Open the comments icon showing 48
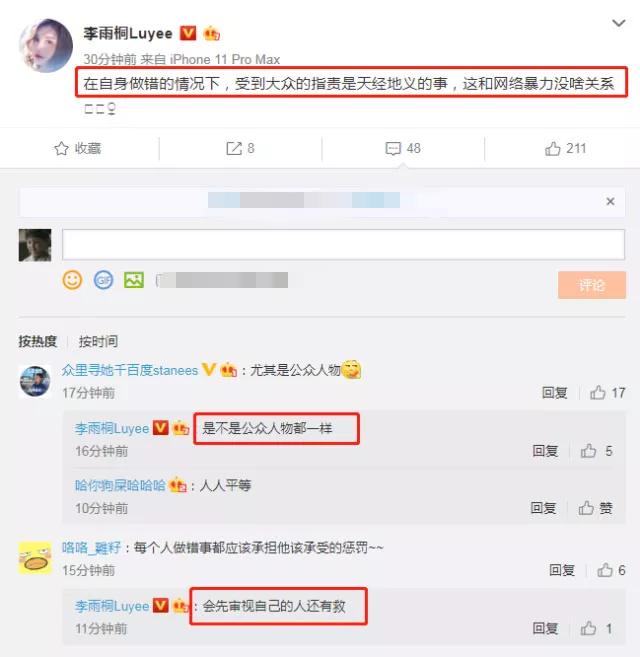Viewport: 640px width, 657px height. [393, 148]
